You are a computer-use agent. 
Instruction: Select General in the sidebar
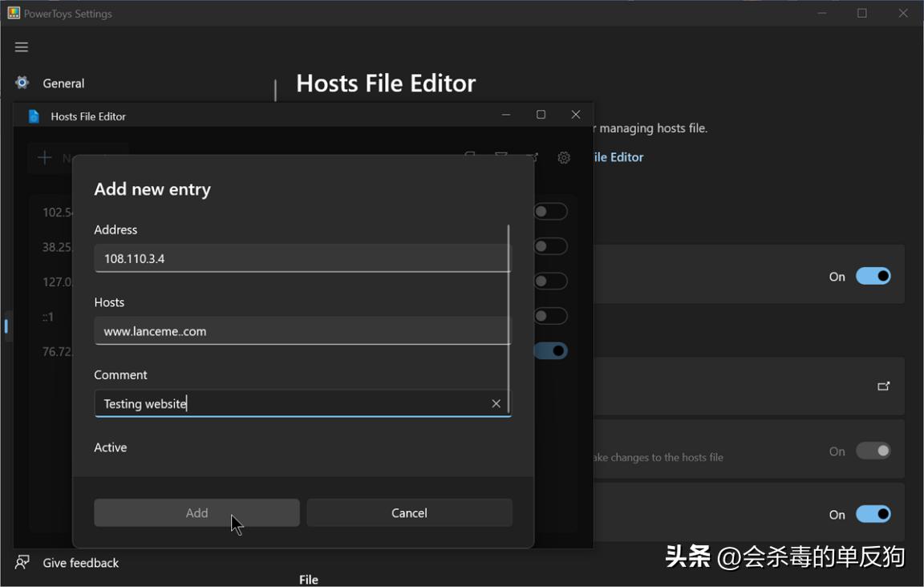63,83
